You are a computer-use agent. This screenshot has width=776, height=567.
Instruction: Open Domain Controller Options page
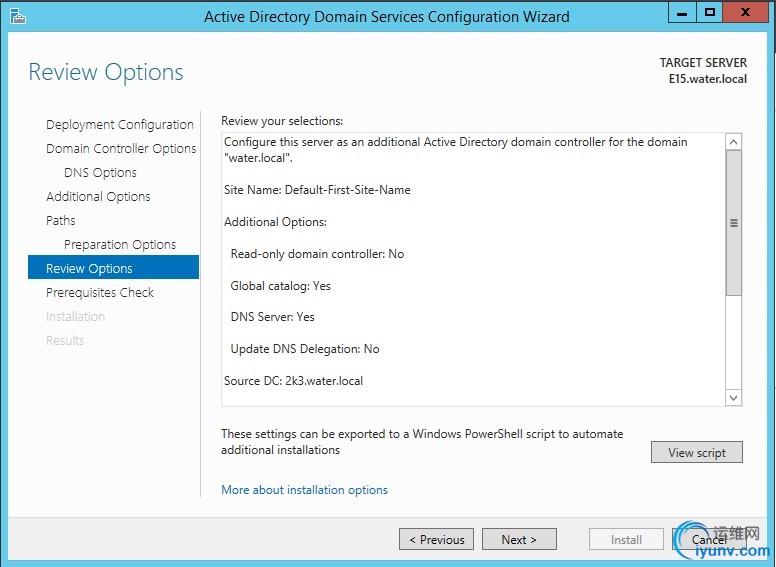coord(121,149)
